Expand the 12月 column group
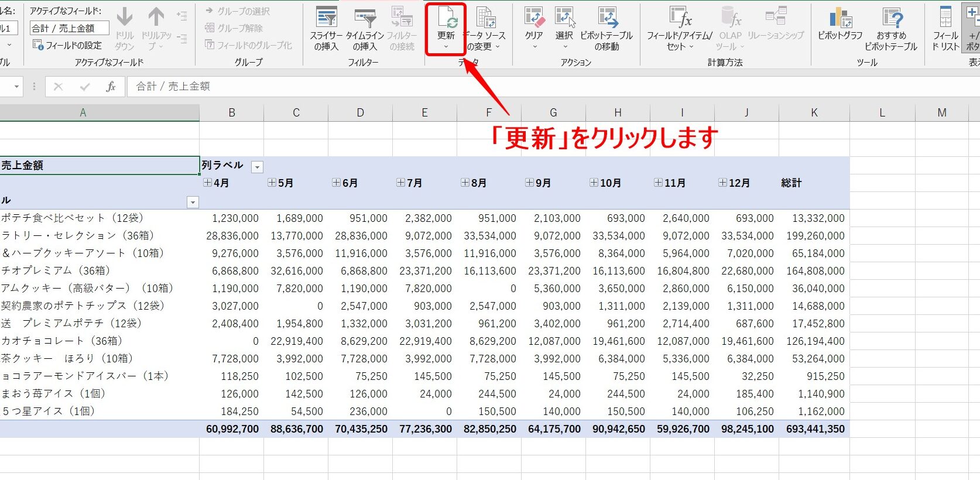The image size is (980, 480). click(x=722, y=183)
